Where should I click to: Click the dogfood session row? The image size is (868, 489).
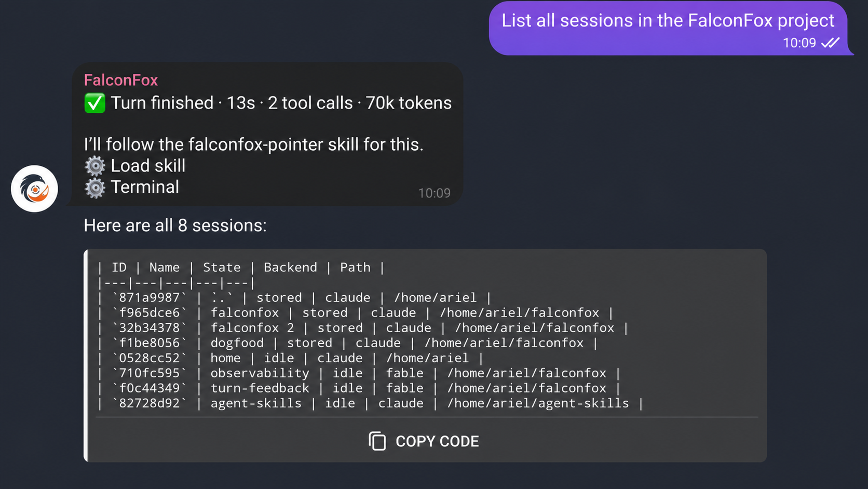coord(348,343)
